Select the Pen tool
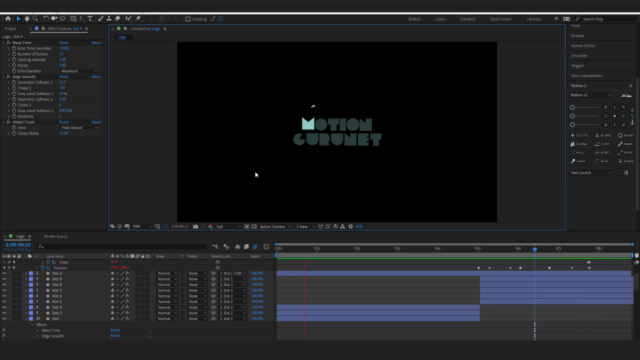Image resolution: width=640 pixels, height=360 pixels. (82, 19)
